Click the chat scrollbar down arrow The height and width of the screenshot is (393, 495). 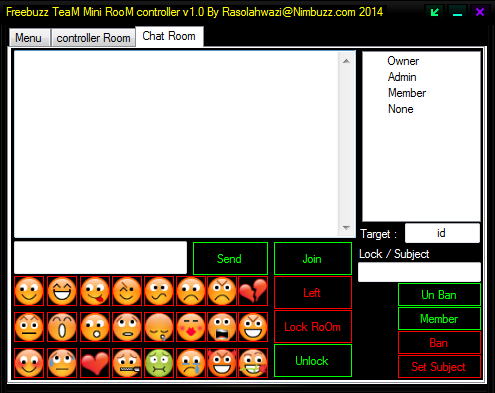click(x=346, y=228)
